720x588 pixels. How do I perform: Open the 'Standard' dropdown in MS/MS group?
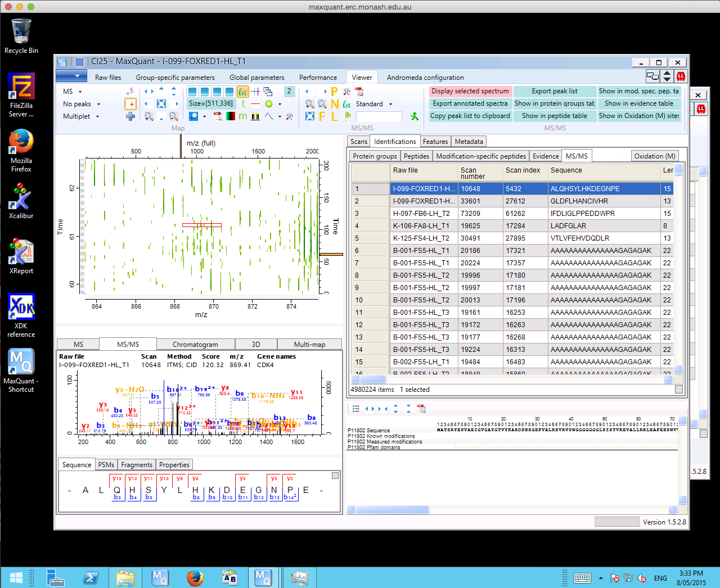(x=374, y=104)
